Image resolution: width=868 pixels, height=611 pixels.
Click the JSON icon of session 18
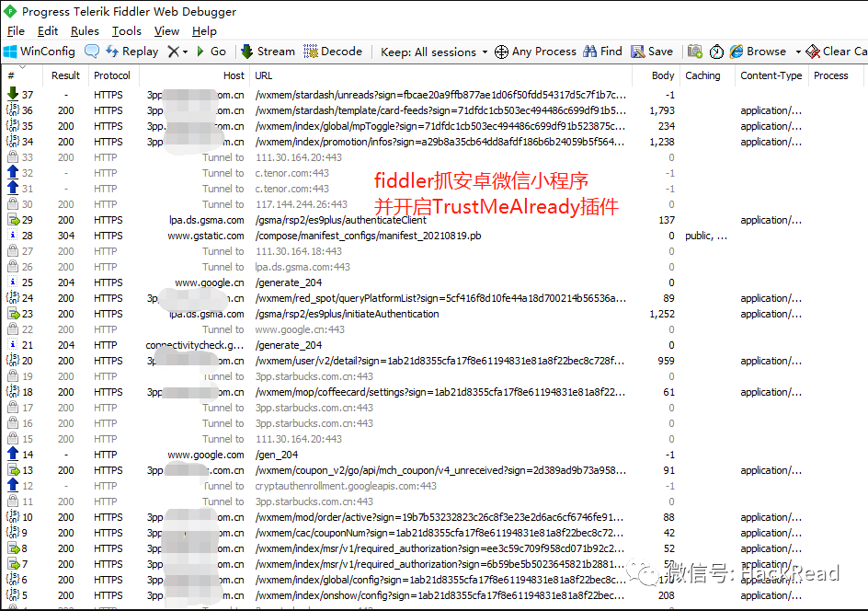[x=13, y=391]
